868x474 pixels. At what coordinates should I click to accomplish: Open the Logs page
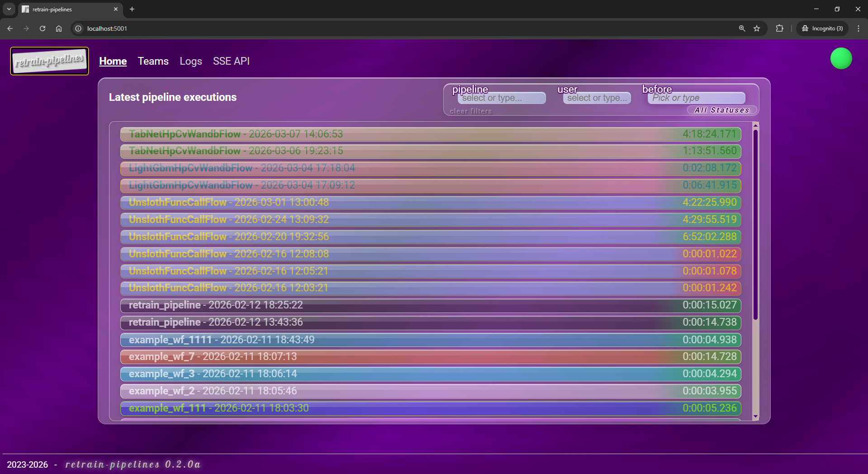coord(191,61)
